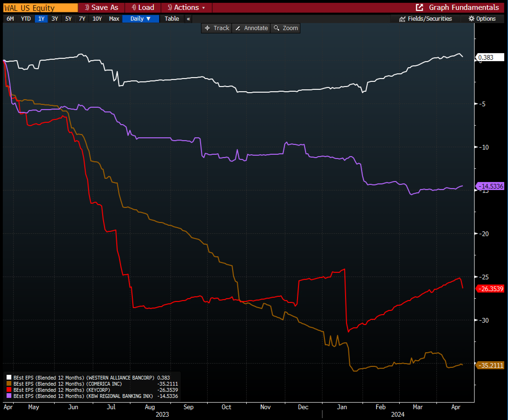Click the WAL US Equity security field
508x420 pixels.
coord(40,8)
